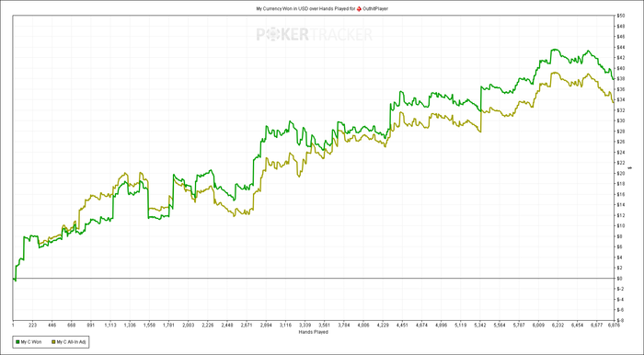644x355 pixels.
Task: Click the $30 y-axis label
Action: tap(621, 120)
